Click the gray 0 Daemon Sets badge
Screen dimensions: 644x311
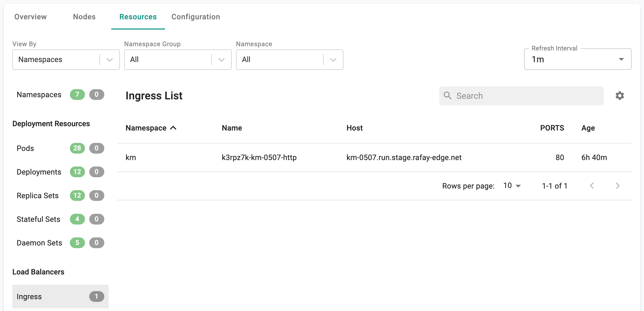(x=97, y=243)
